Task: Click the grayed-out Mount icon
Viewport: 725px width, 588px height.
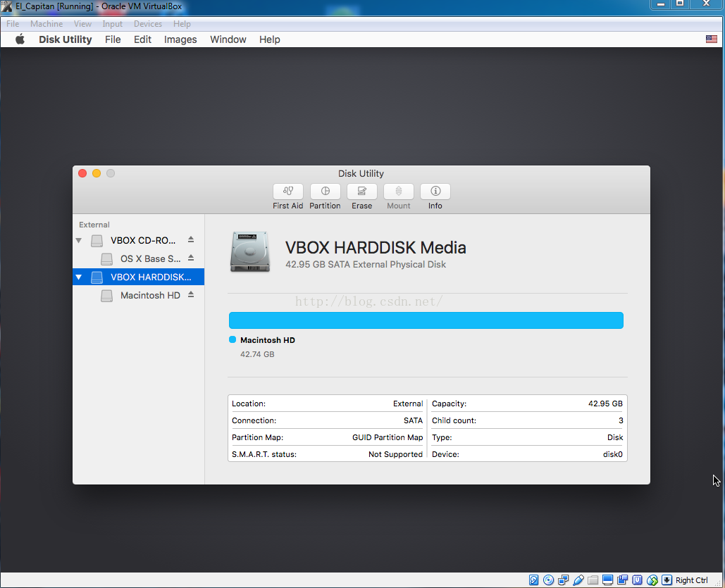Action: [x=398, y=192]
